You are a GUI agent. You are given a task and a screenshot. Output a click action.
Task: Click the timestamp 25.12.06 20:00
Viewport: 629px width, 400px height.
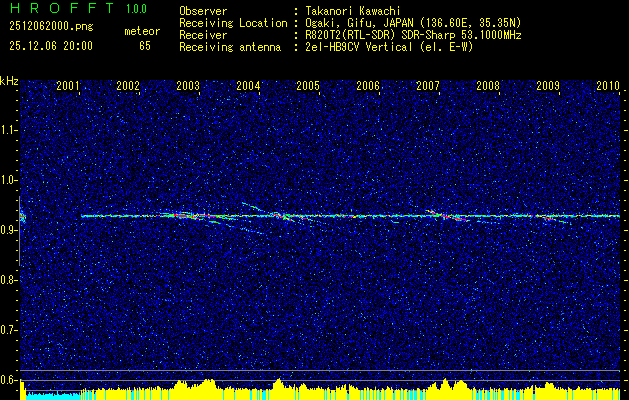51,46
